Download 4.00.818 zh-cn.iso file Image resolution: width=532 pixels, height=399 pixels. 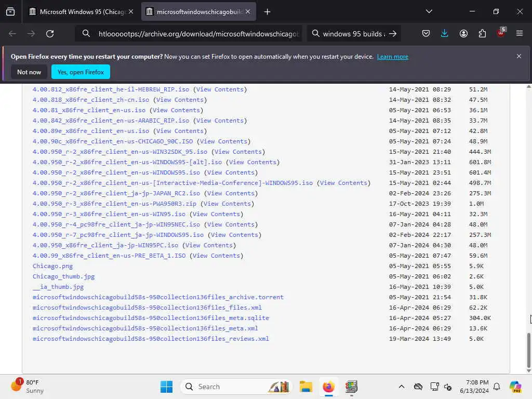point(90,100)
